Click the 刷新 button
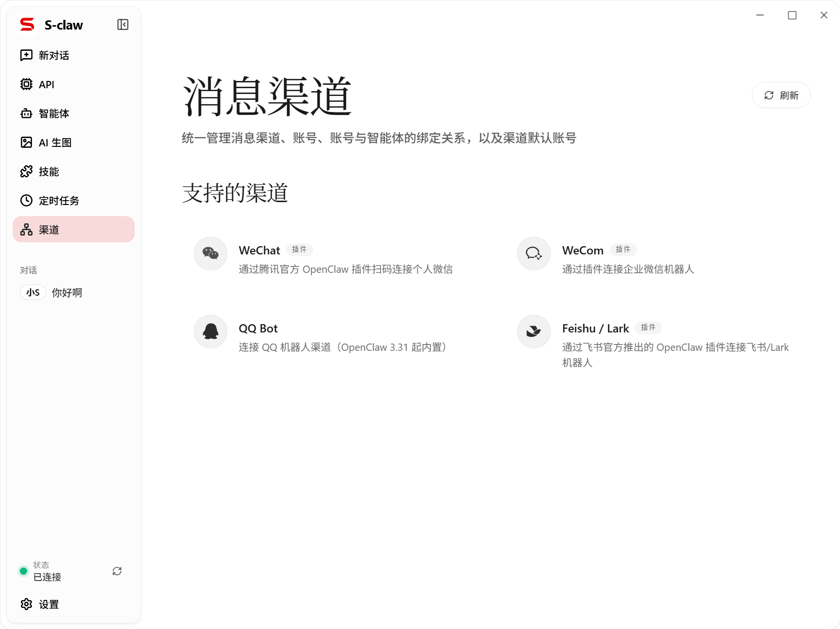Image resolution: width=840 pixels, height=629 pixels. pos(781,95)
